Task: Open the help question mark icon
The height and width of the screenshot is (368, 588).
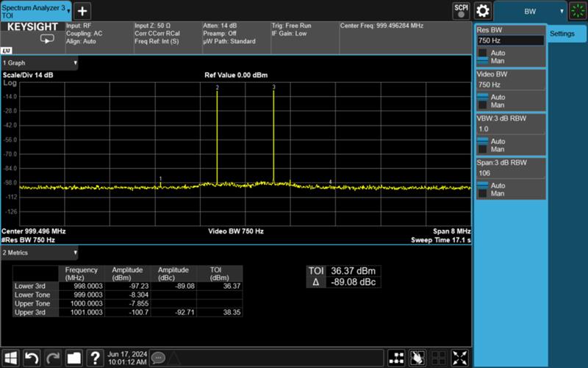Action: point(95,358)
